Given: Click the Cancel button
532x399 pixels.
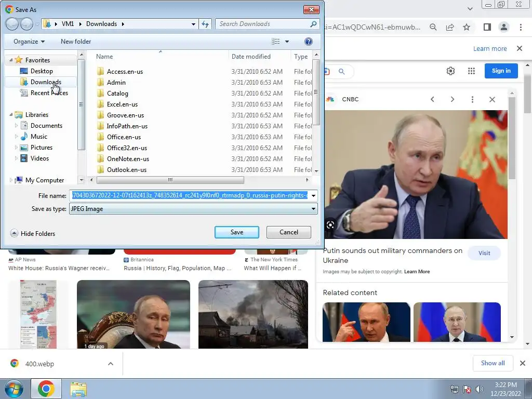Looking at the screenshot, I should pyautogui.click(x=289, y=232).
